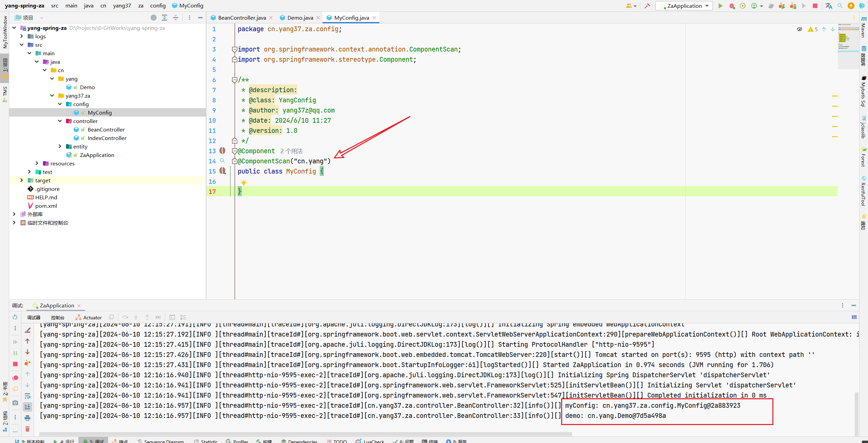Screen dimensions: 868x443
Task: Toggle reader mode eye icon in editor
Action: coord(799,29)
